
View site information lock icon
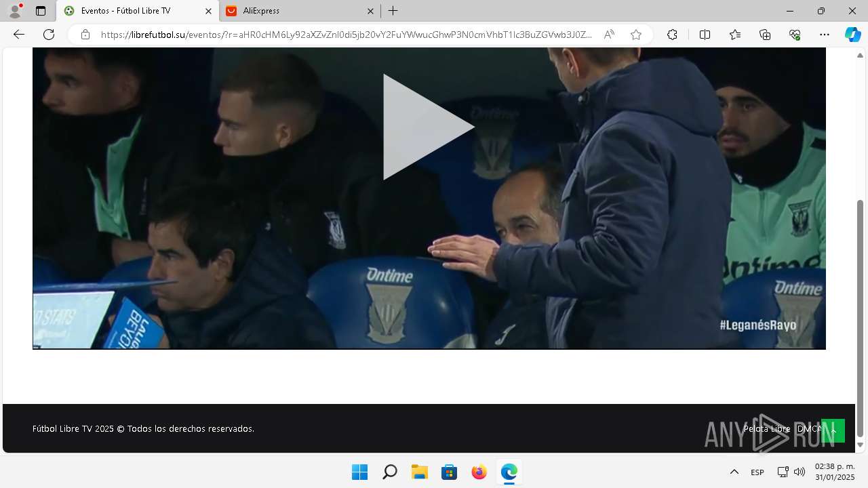tap(85, 35)
